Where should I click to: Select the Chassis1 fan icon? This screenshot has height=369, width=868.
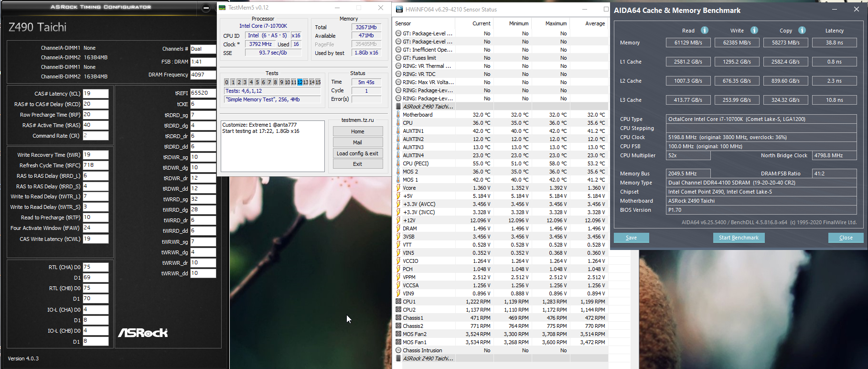398,318
